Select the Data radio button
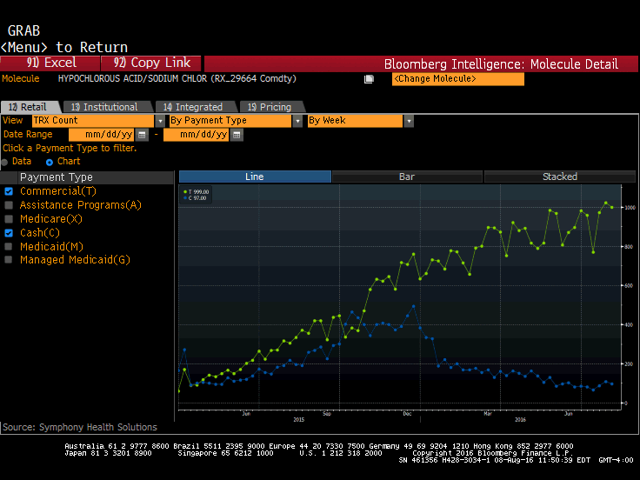 [x=4, y=162]
